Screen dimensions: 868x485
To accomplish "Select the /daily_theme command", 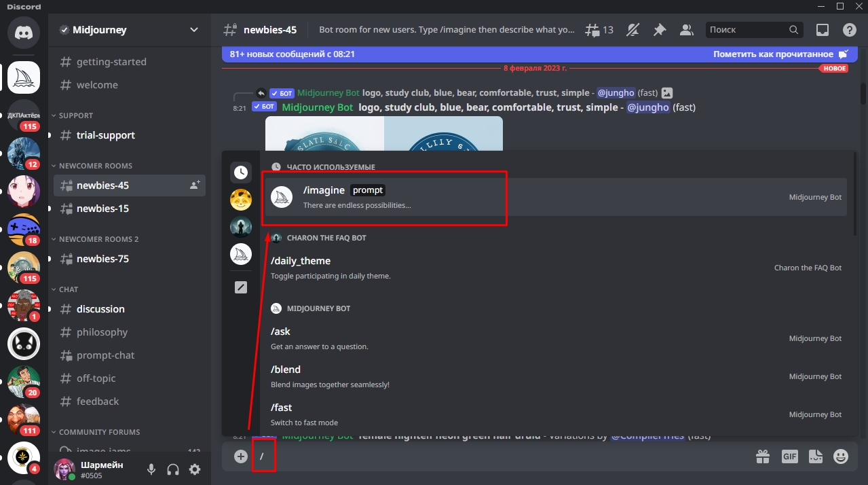I will tap(556, 268).
